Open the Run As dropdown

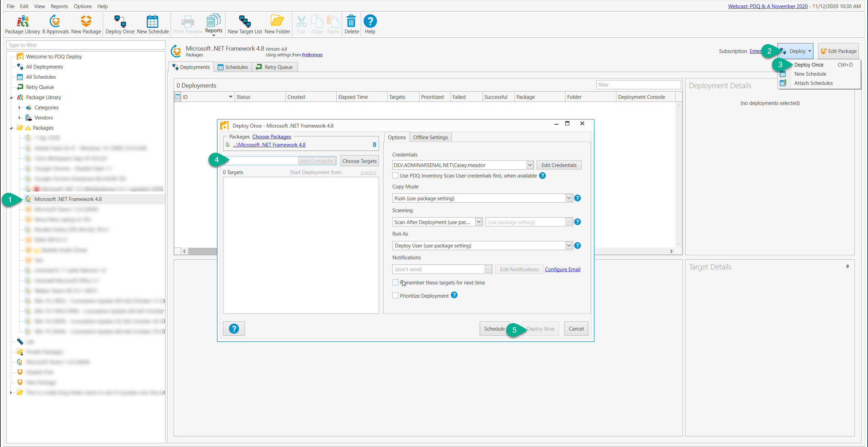tap(569, 246)
